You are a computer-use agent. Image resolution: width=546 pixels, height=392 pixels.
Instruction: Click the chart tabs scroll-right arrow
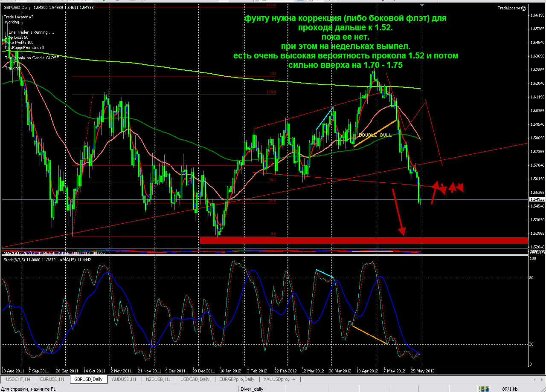click(543, 379)
